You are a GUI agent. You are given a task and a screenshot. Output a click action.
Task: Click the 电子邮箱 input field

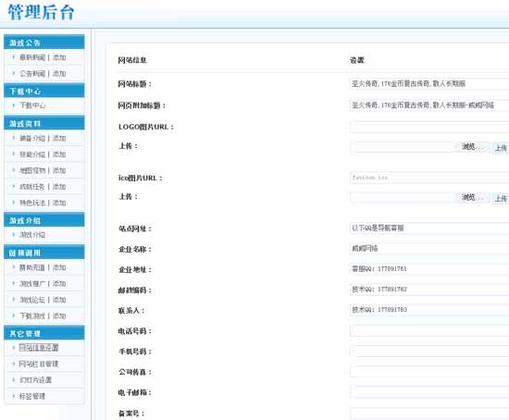[429, 391]
